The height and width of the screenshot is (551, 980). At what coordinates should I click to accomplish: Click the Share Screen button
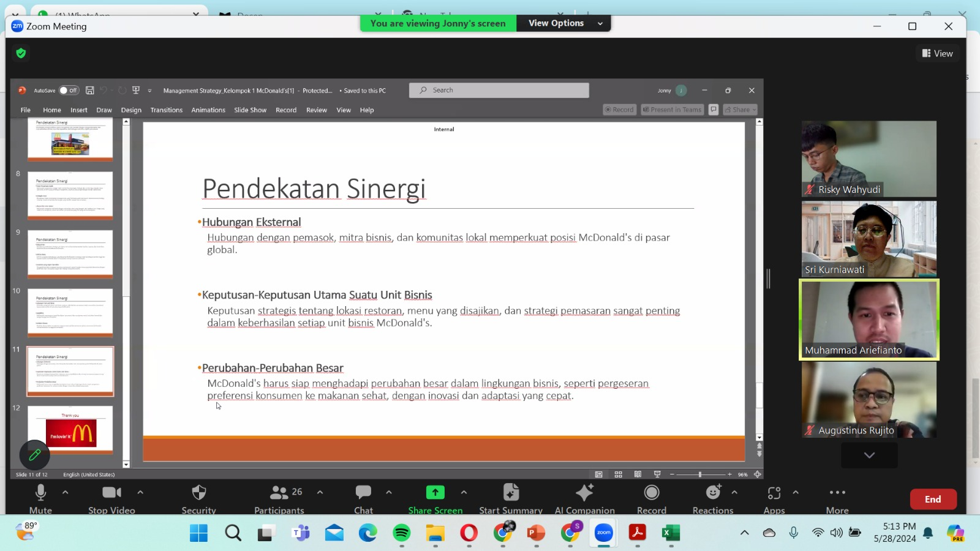click(435, 499)
